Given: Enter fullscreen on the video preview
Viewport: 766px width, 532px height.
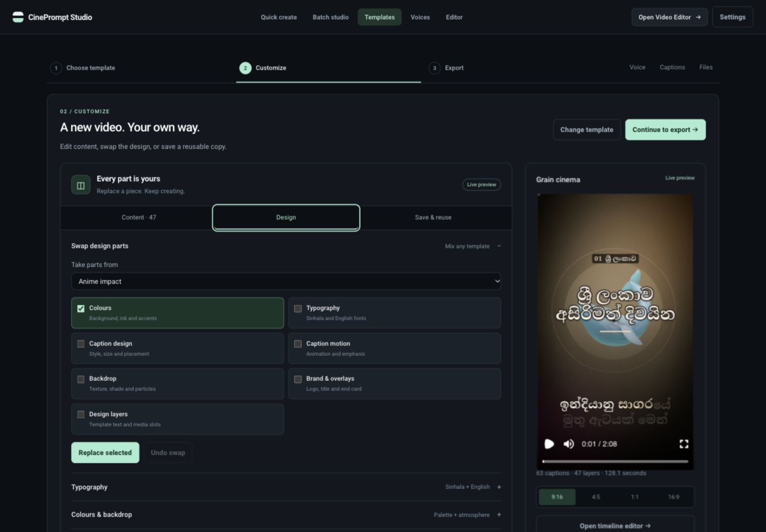Looking at the screenshot, I should click(684, 444).
